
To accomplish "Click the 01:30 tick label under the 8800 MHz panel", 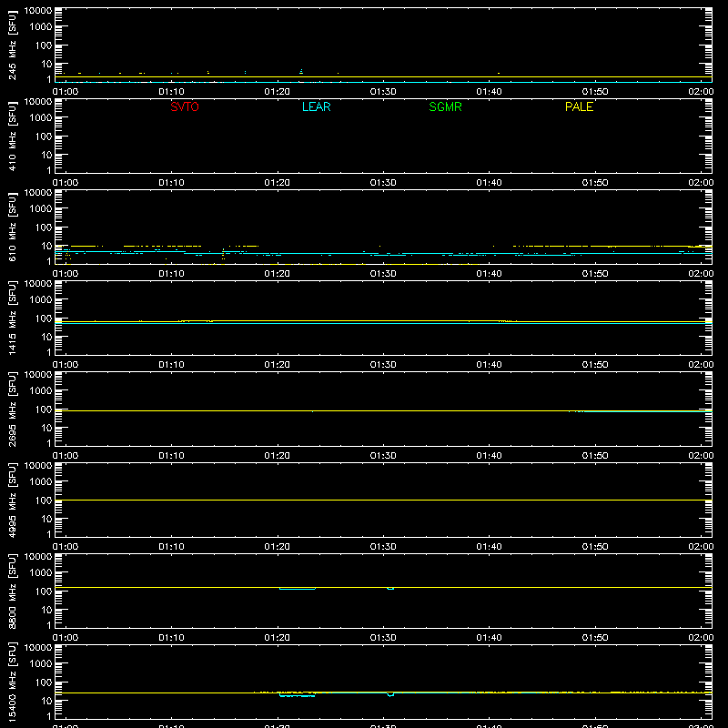I will pos(383,638).
